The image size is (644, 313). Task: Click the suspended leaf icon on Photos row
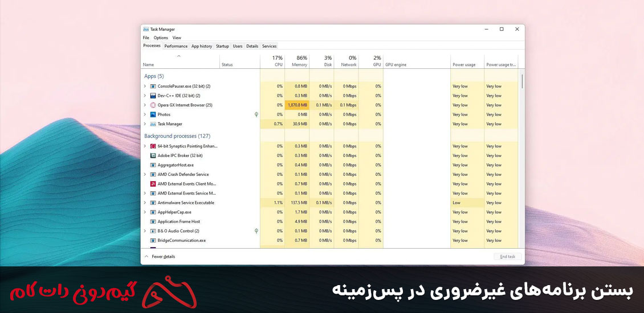256,114
